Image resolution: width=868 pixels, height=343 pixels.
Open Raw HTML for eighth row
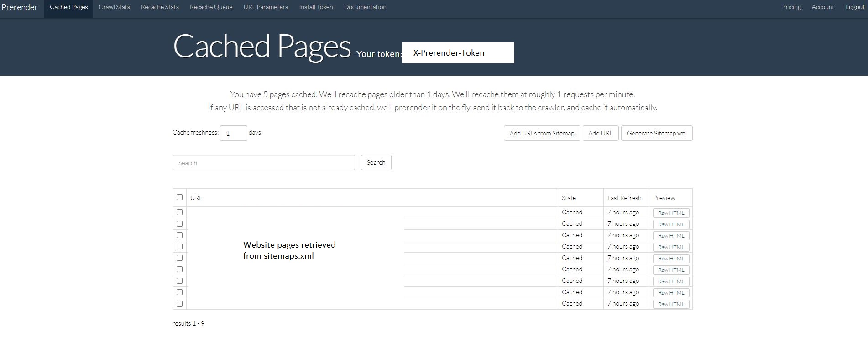pos(671,293)
